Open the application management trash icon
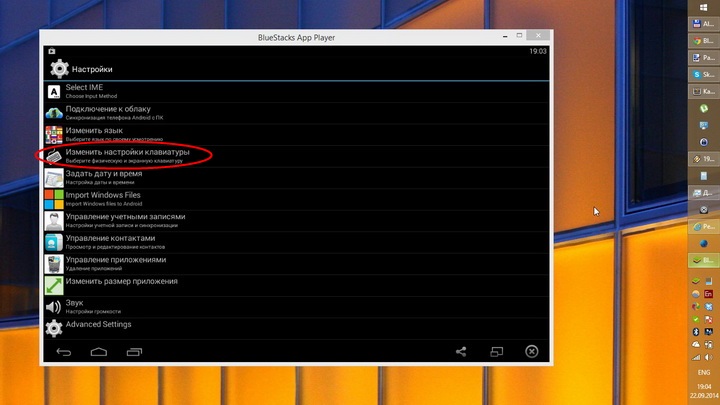The height and width of the screenshot is (405, 720). click(54, 264)
